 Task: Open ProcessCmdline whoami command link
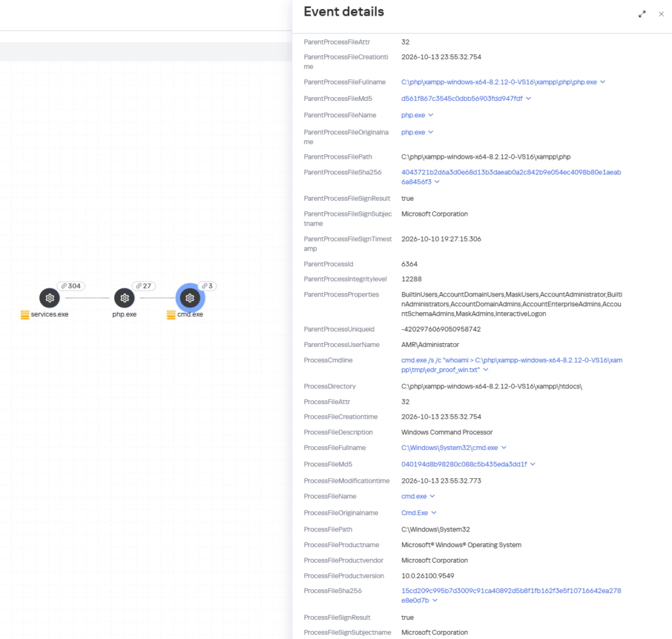point(512,365)
